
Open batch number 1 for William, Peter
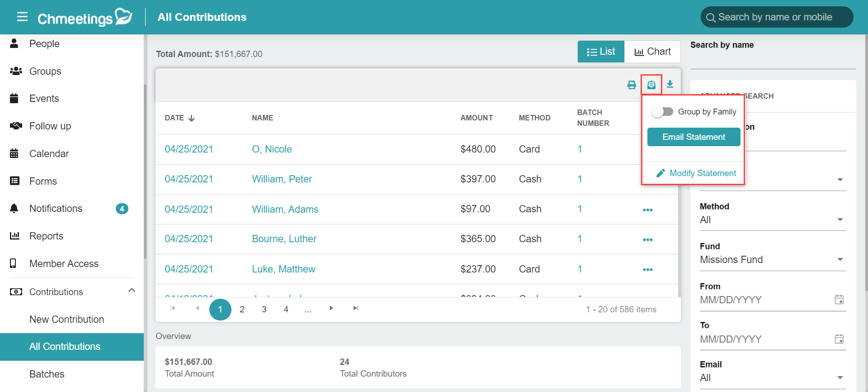pyautogui.click(x=580, y=179)
